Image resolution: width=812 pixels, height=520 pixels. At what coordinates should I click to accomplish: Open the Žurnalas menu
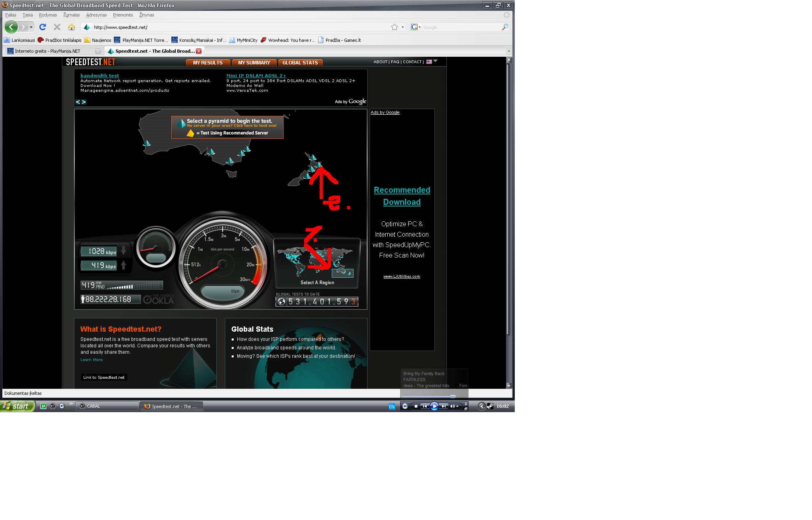tap(72, 15)
